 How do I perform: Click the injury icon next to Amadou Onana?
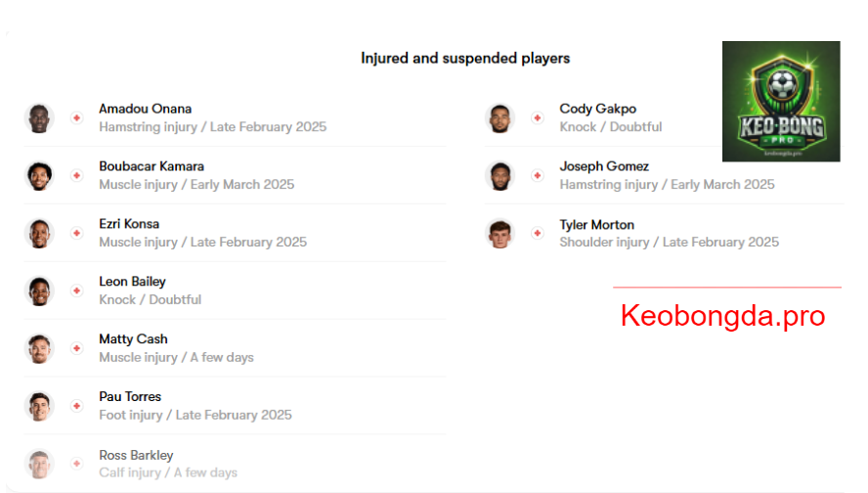[x=77, y=118]
